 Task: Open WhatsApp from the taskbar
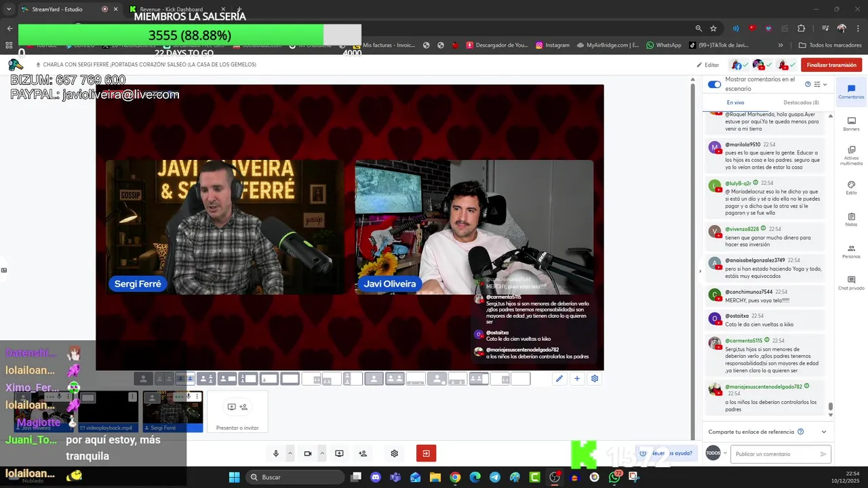[614, 477]
